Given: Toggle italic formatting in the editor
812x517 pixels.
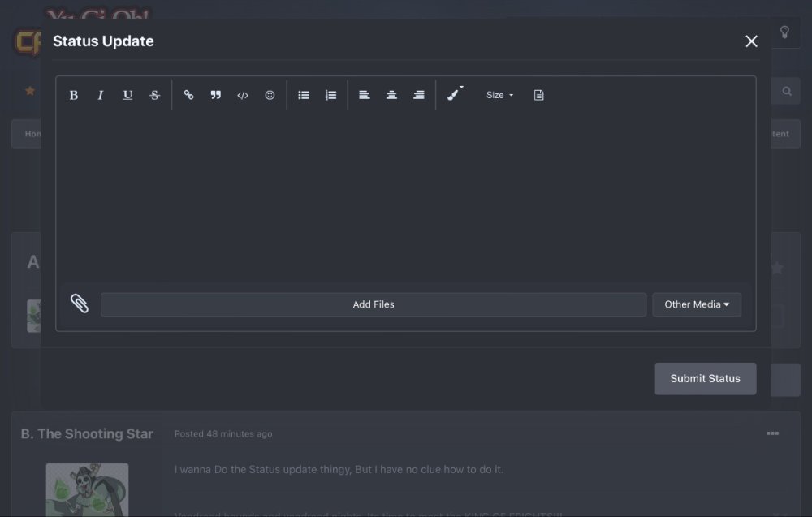Looking at the screenshot, I should (x=101, y=95).
